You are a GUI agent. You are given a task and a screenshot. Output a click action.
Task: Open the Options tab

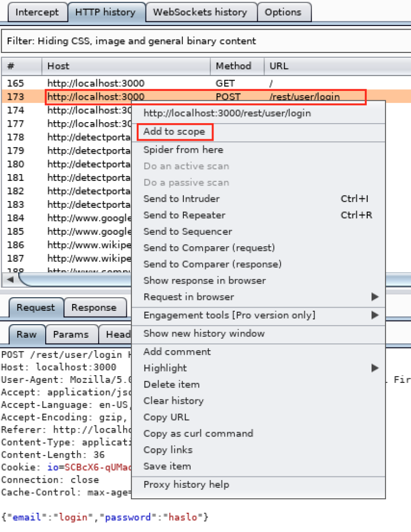tap(283, 12)
